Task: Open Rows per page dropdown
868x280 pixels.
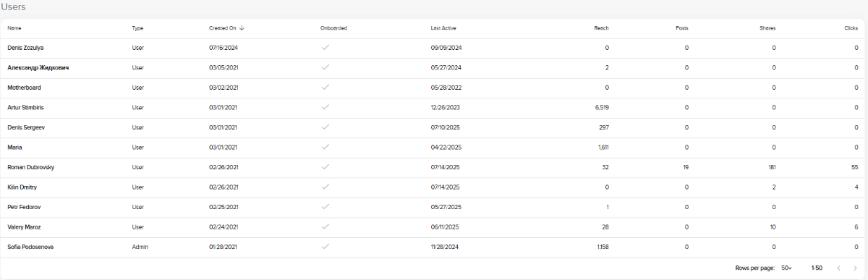Action: click(x=787, y=268)
